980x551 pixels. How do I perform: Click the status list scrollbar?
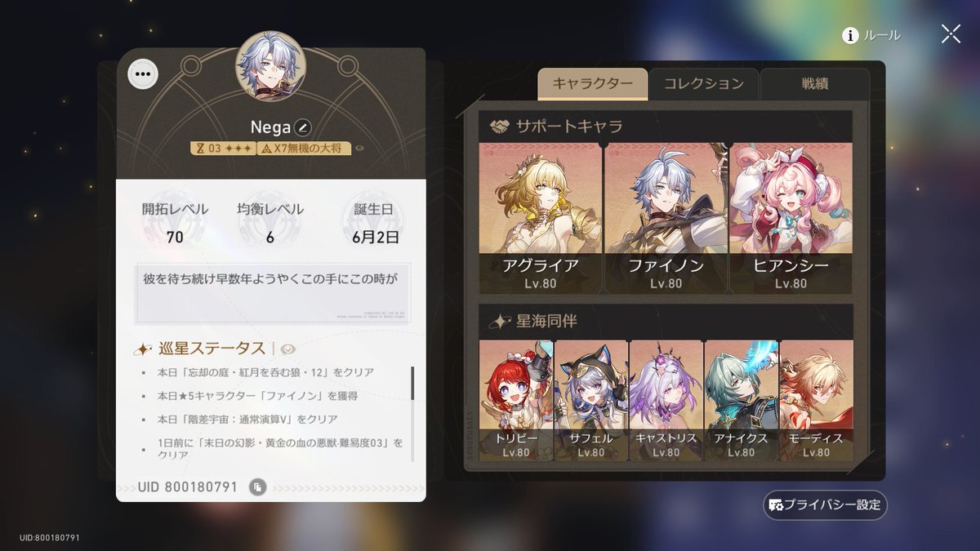point(412,383)
